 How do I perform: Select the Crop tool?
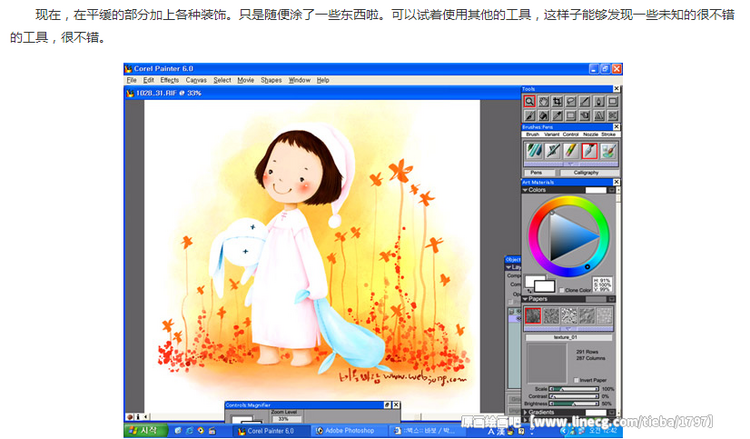coord(557,101)
